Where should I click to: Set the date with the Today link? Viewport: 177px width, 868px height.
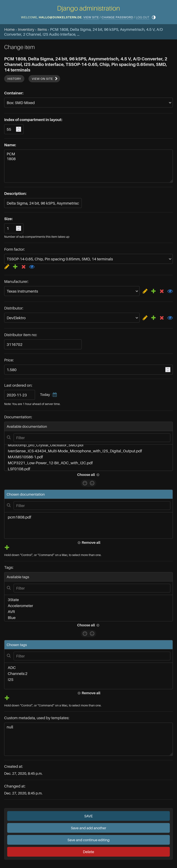(x=45, y=395)
